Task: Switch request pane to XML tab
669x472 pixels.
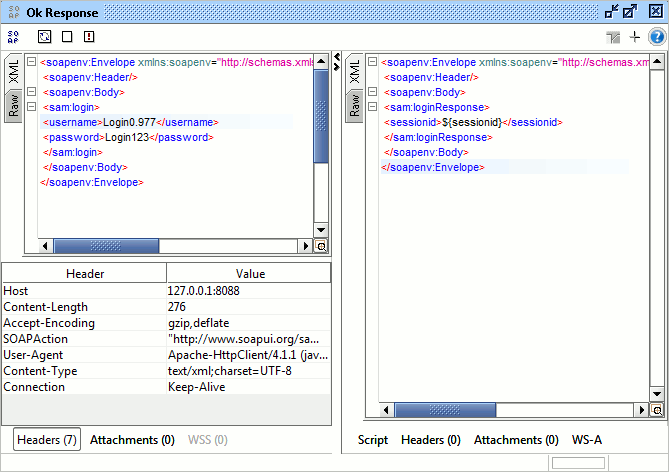Action: [14, 72]
